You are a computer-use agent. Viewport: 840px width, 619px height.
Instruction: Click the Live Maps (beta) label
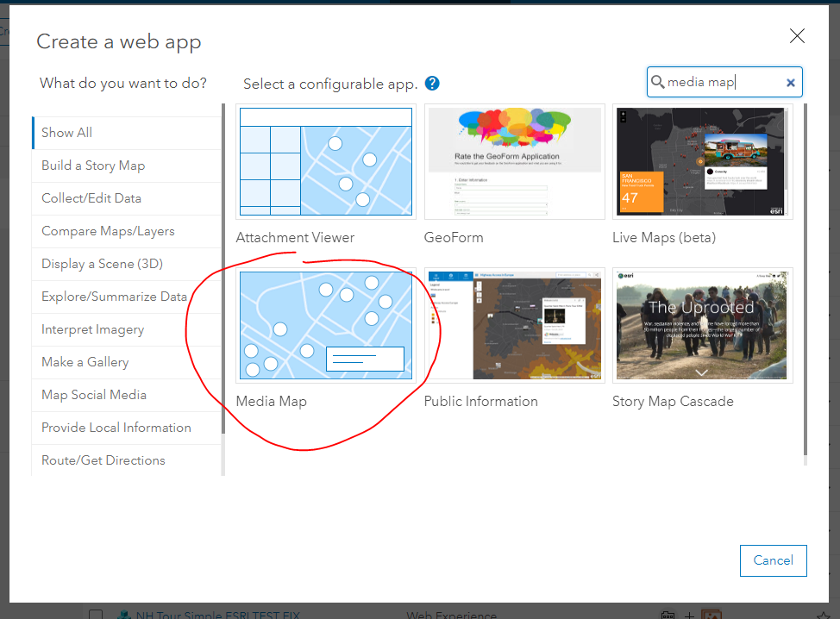point(664,238)
